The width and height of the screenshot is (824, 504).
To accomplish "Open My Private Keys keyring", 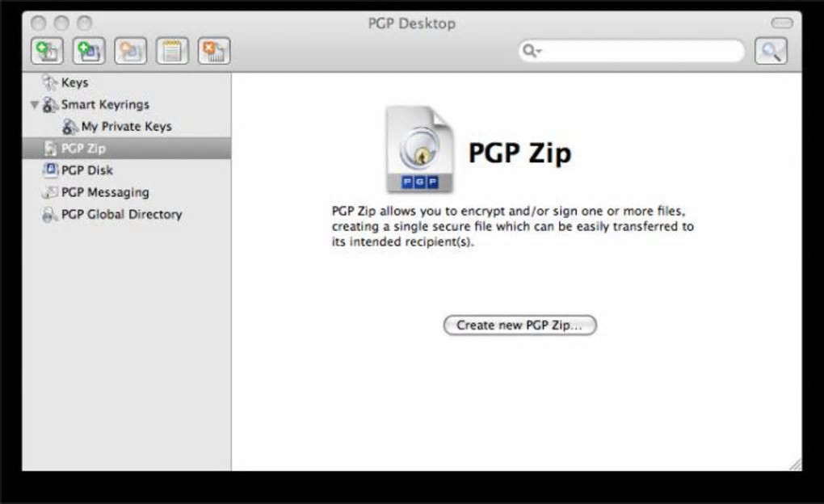I will coord(127,127).
